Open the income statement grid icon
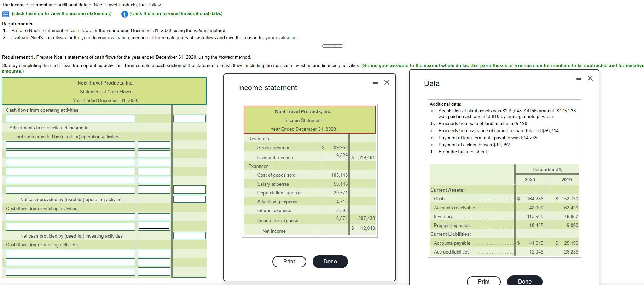The image size is (644, 285). pyautogui.click(x=6, y=14)
